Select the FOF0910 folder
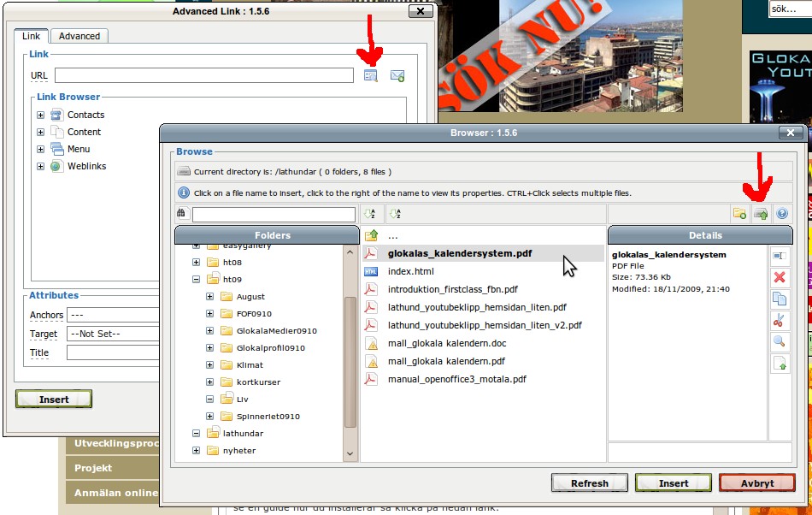Viewport: 812px width, 515px height. [254, 313]
